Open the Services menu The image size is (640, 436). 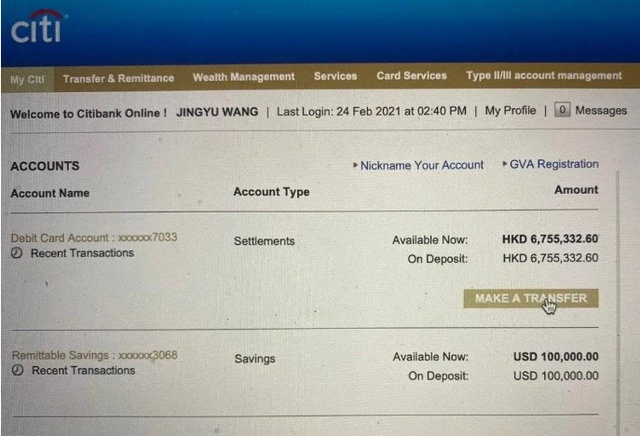click(x=336, y=76)
